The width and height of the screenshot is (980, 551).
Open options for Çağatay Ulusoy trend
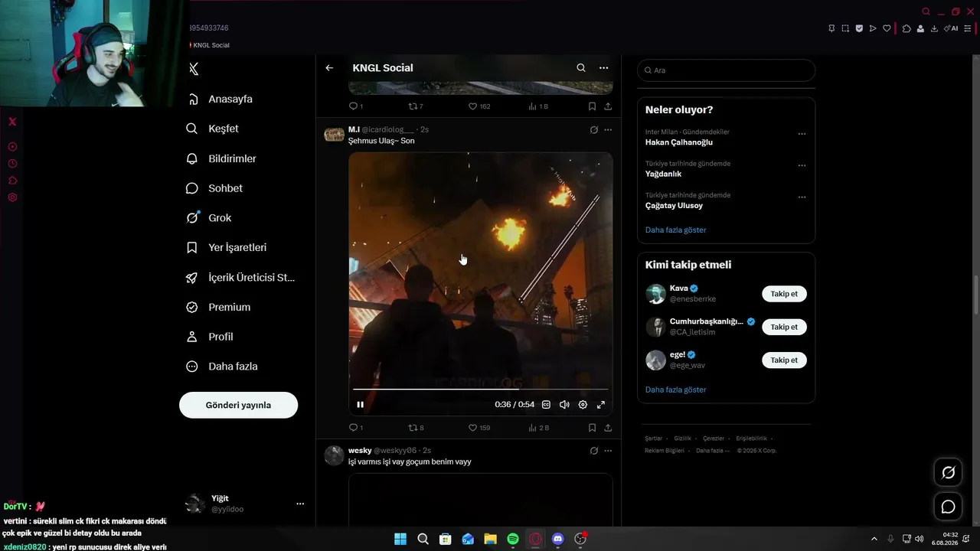click(x=802, y=197)
